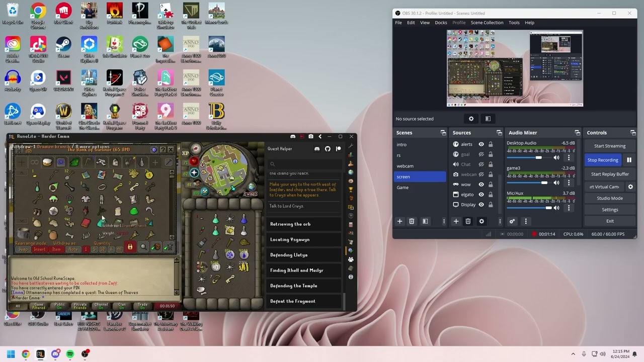The width and height of the screenshot is (644, 362).
Task: Open advanced audio properties gear icon in the Audio Mixer
Action: [512, 221]
